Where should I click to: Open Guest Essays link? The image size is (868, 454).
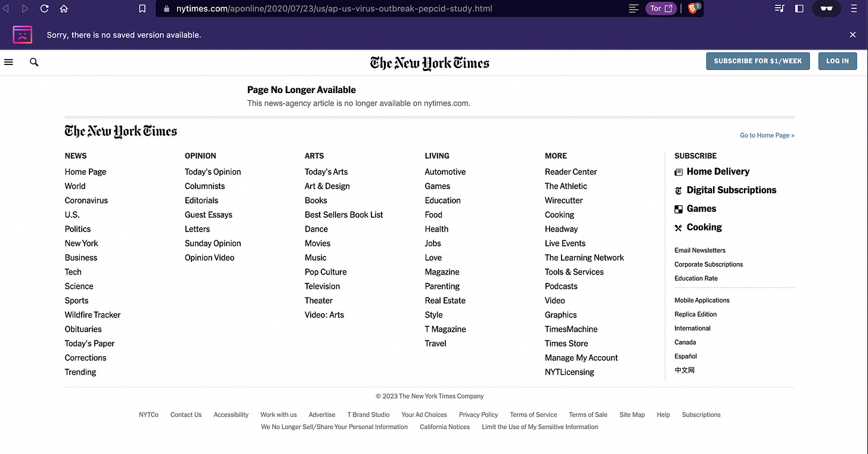209,215
